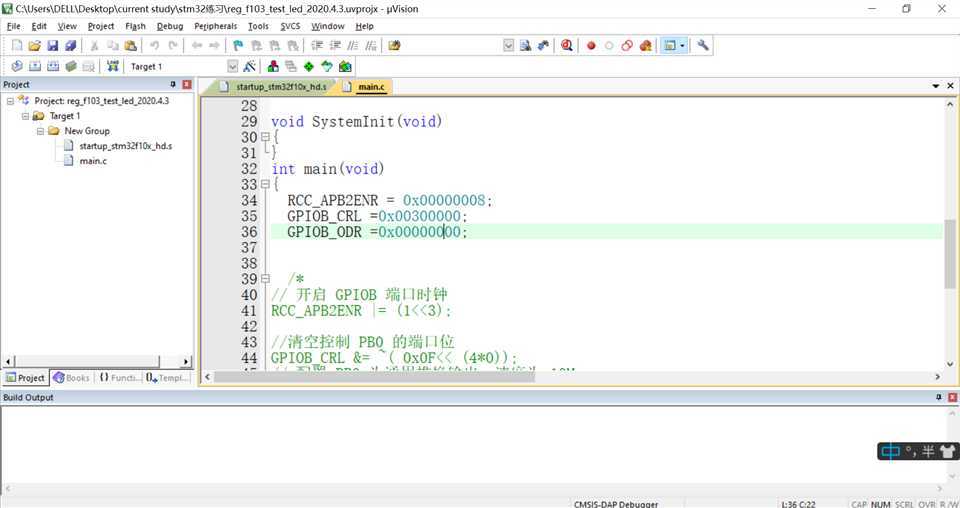
Task: Open Pack Installer icon
Action: tap(345, 66)
